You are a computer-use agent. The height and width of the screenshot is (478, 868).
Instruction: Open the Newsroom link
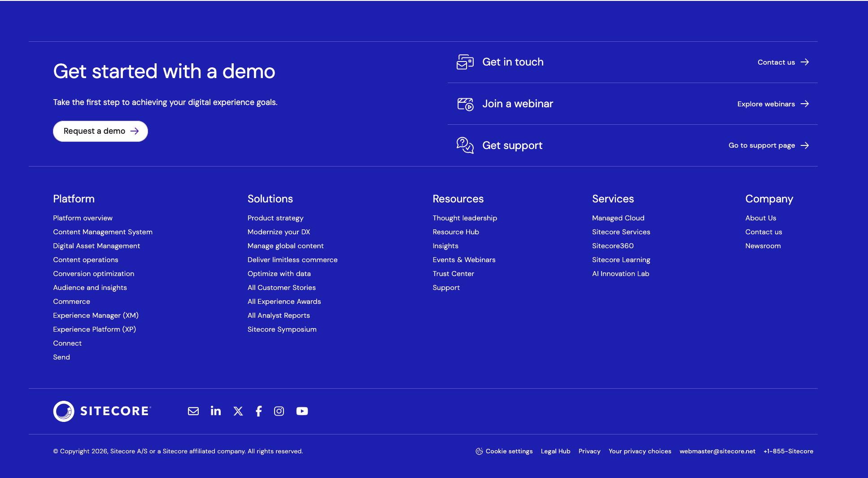[x=763, y=246]
